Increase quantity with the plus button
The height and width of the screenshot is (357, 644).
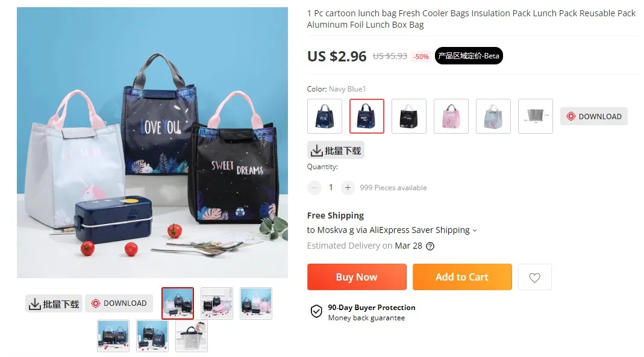pos(348,187)
